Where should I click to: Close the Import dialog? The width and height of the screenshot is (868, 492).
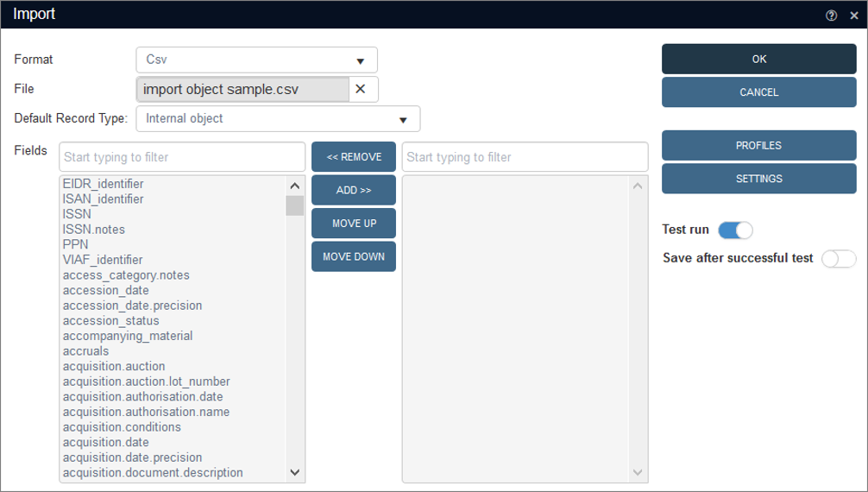coord(853,16)
